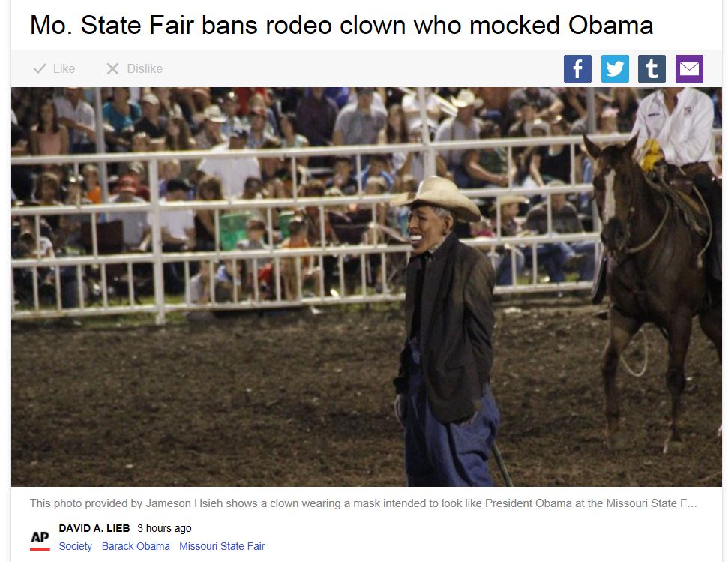The height and width of the screenshot is (562, 728).
Task: Expand the truncated photo caption ellipsis
Action: click(692, 503)
